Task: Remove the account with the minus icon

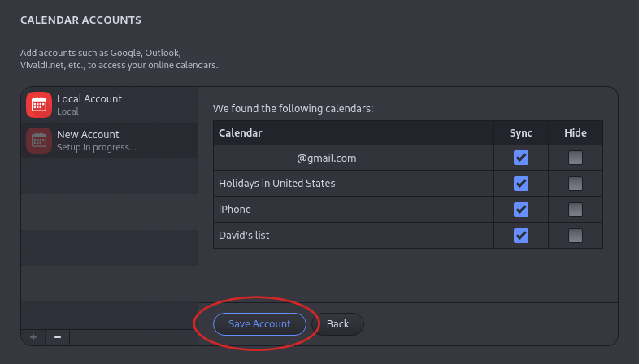Action: click(57, 336)
